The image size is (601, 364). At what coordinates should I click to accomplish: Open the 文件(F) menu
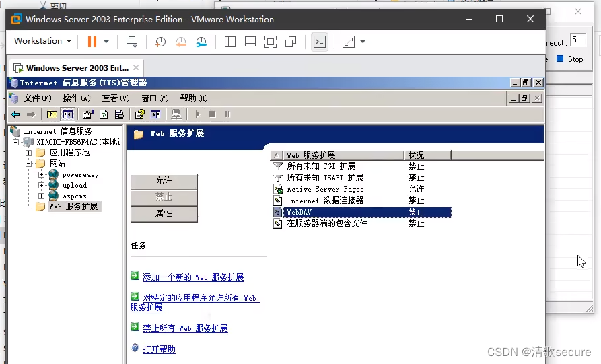(x=38, y=98)
